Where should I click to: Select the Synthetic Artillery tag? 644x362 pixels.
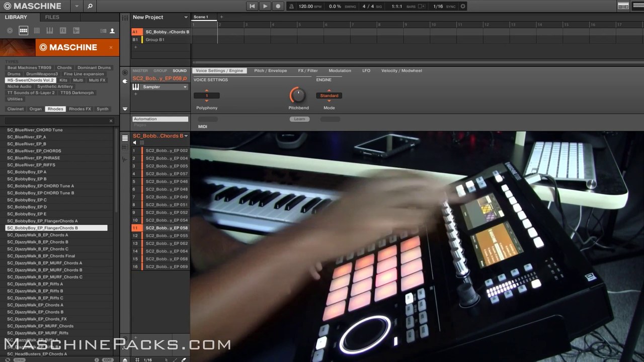point(55,86)
